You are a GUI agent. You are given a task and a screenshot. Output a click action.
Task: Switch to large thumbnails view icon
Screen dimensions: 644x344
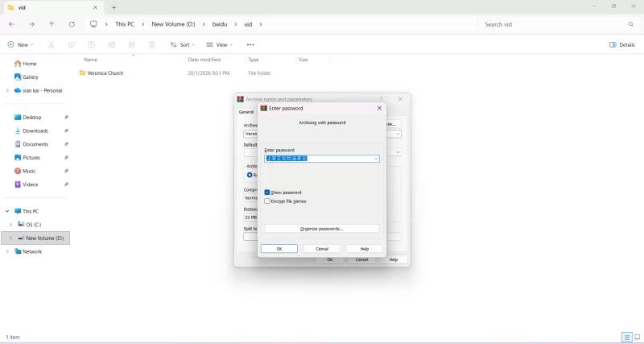point(637,337)
